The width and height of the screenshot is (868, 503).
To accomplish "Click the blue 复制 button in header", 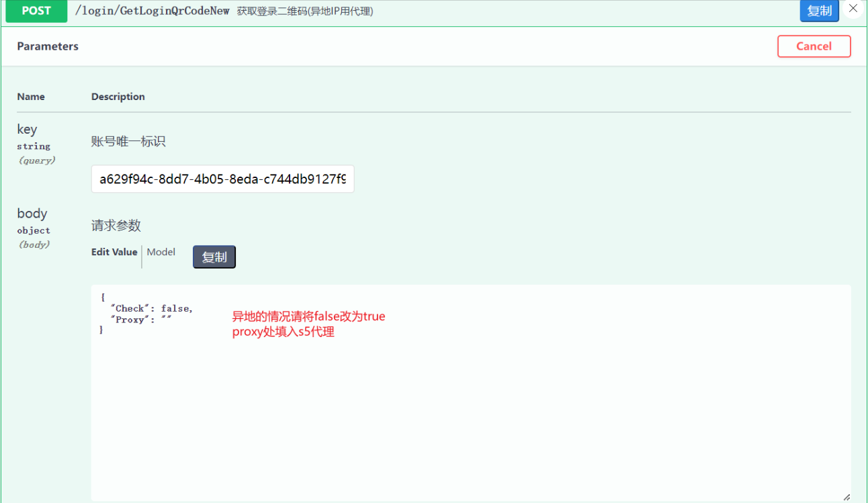I will pyautogui.click(x=819, y=11).
